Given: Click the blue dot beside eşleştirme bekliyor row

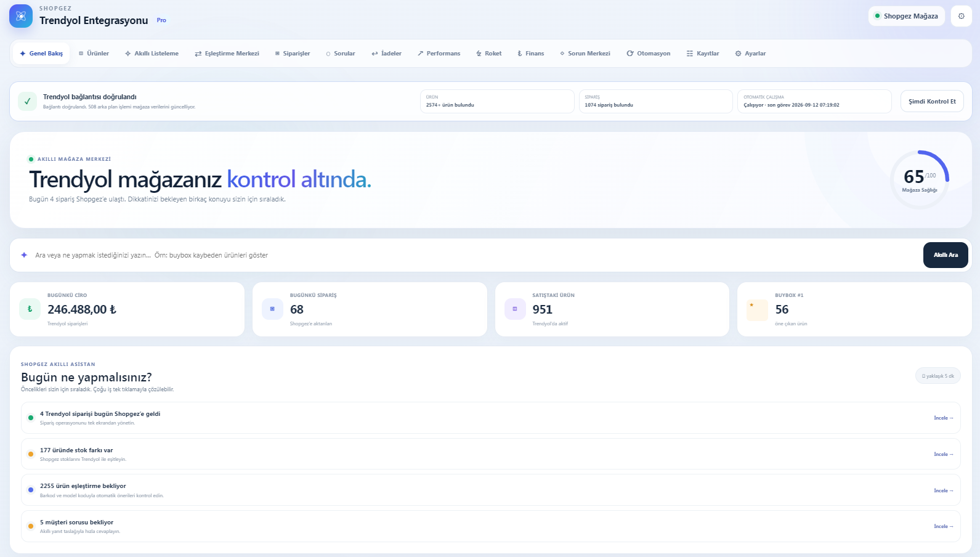Looking at the screenshot, I should coord(31,490).
